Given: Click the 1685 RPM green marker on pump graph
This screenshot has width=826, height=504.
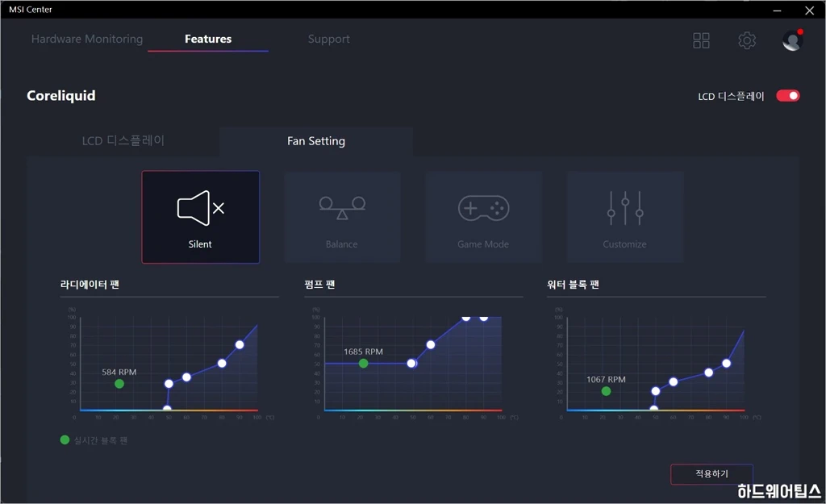Looking at the screenshot, I should click(x=364, y=364).
